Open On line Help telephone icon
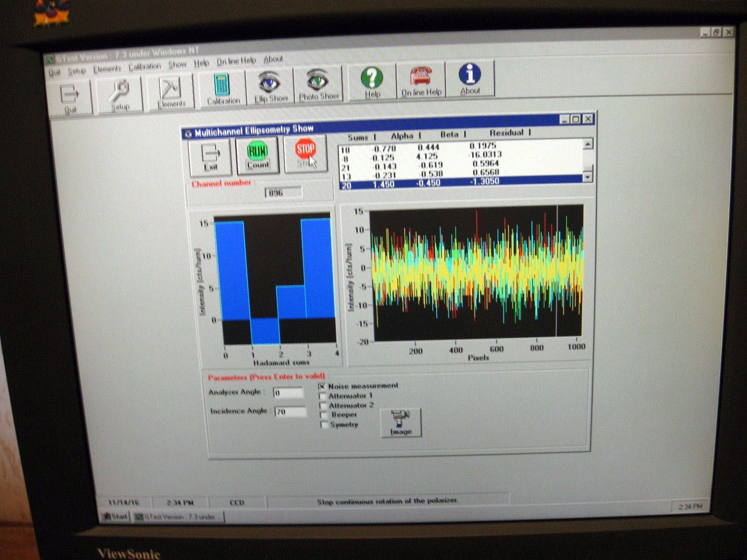 (x=421, y=80)
